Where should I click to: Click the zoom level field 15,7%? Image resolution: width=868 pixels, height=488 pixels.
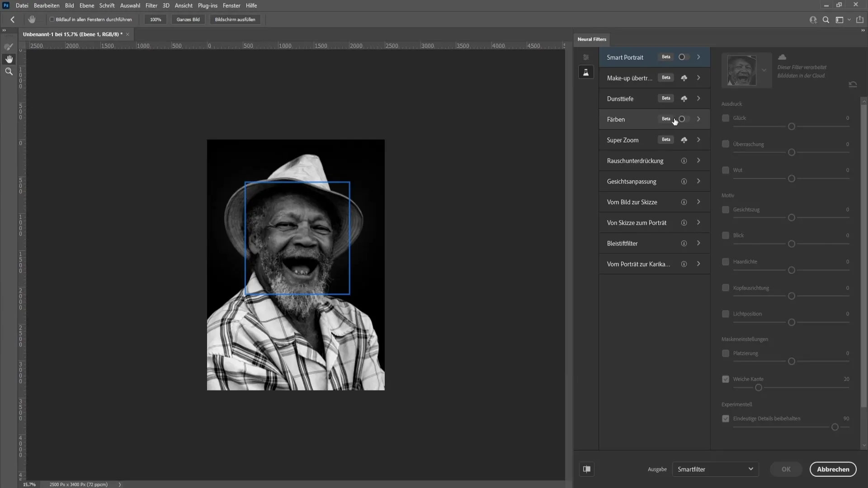click(29, 484)
